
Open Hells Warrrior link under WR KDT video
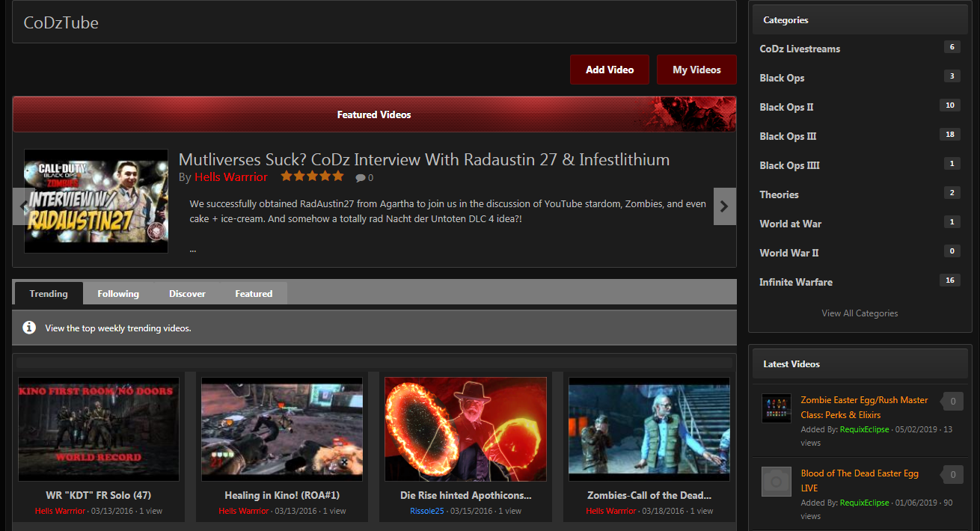point(60,512)
